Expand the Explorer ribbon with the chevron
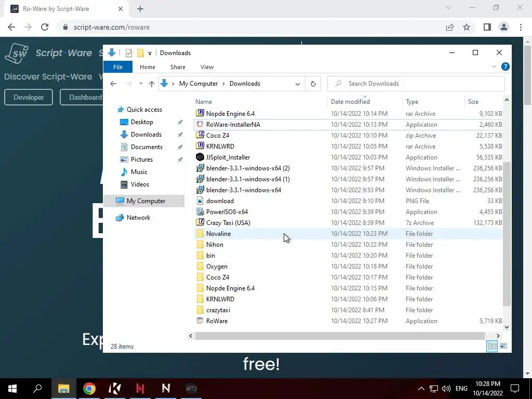532x399 pixels. pos(494,66)
